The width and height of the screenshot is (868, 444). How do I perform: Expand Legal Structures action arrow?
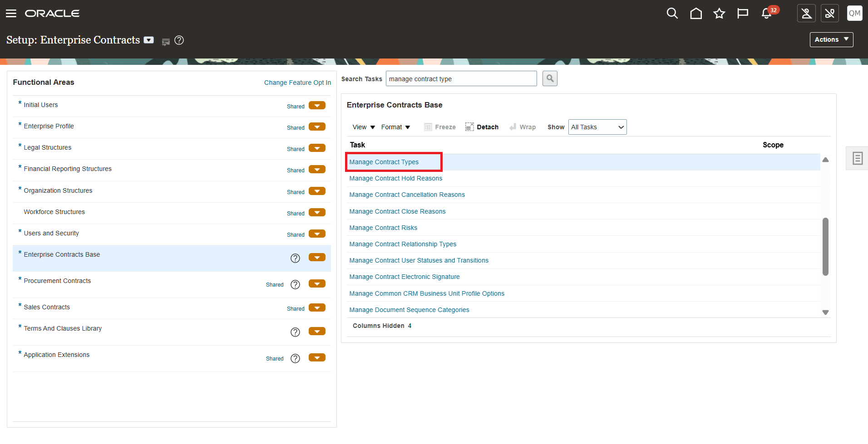pyautogui.click(x=317, y=148)
